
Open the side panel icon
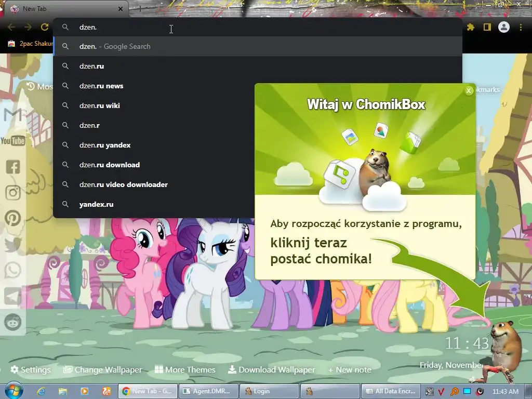(x=487, y=27)
